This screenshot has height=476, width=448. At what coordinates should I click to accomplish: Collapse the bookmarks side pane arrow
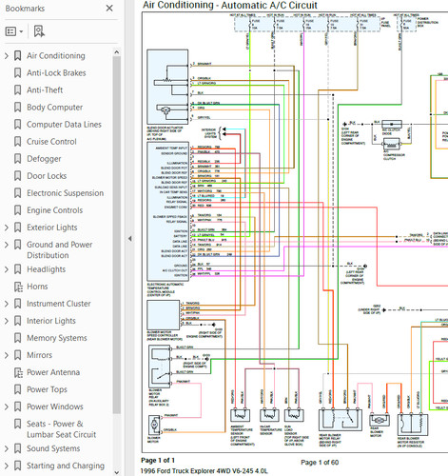tap(129, 239)
